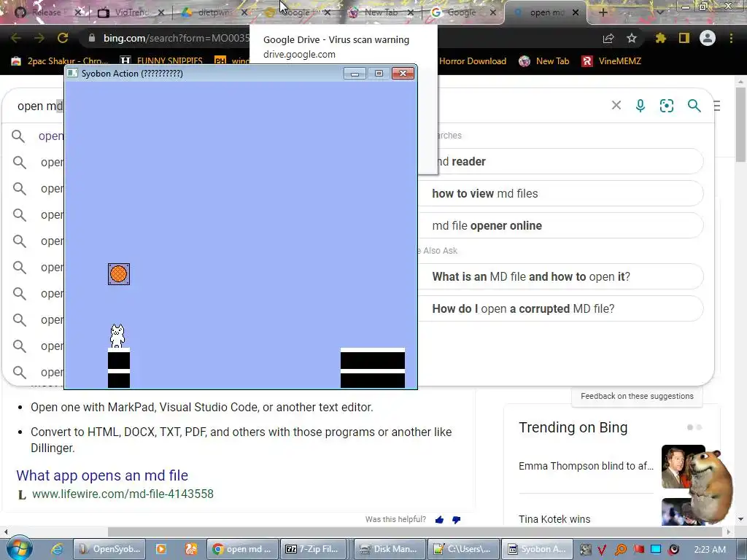This screenshot has height=560, width=747.
Task: Switch to the 7-Zip File Manager taskbar item
Action: point(314,549)
